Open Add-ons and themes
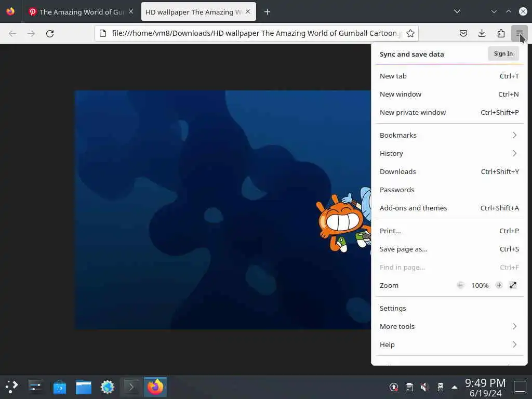The width and height of the screenshot is (532, 399). [x=449, y=208]
